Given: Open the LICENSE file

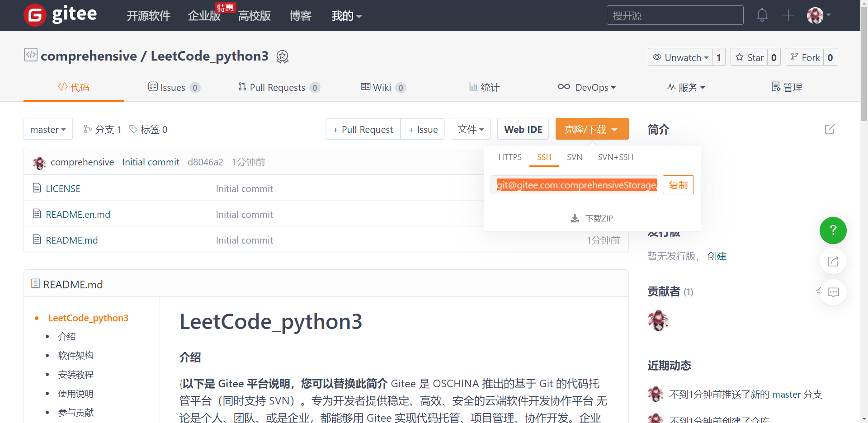Looking at the screenshot, I should pyautogui.click(x=63, y=188).
